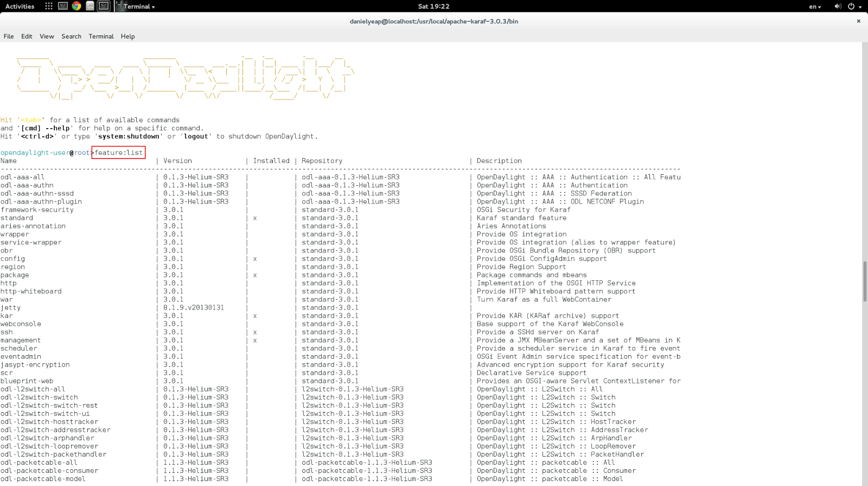Open the Terminal application menu dropdown
The height and width of the screenshot is (486, 868).
(135, 6)
